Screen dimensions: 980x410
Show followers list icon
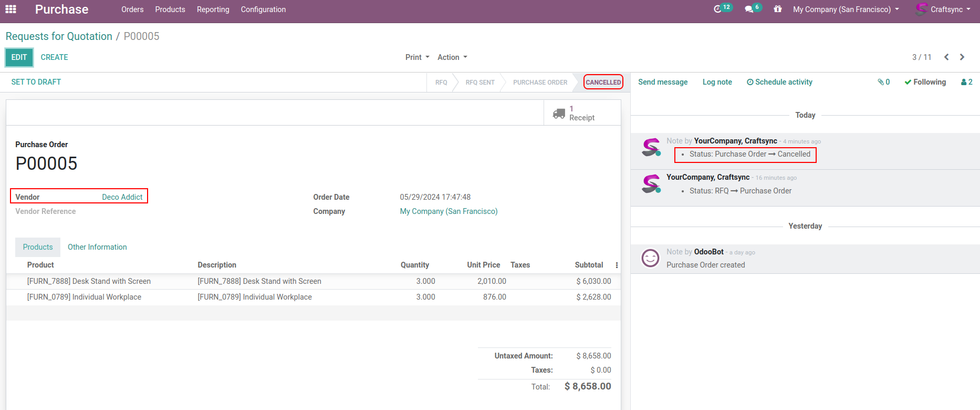(966, 82)
